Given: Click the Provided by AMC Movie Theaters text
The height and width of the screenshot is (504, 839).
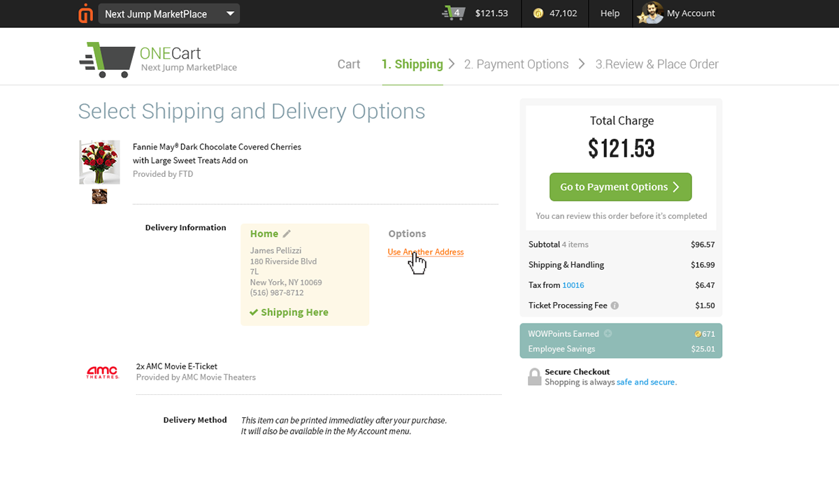Looking at the screenshot, I should point(196,377).
